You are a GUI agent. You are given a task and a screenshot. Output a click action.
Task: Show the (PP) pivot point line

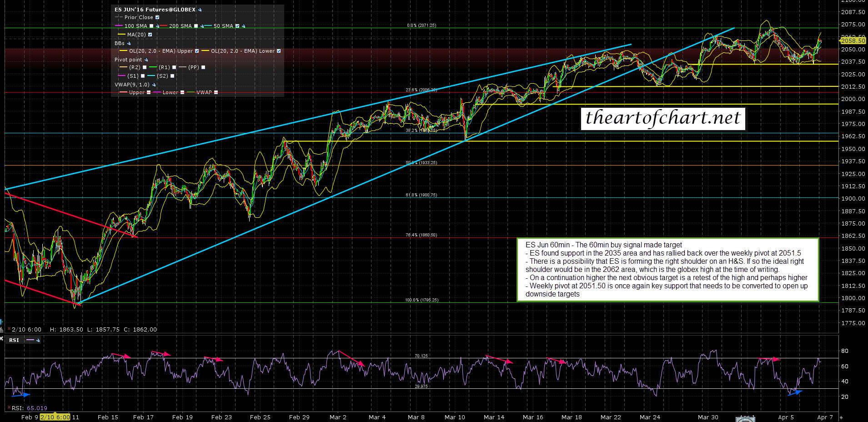click(203, 67)
